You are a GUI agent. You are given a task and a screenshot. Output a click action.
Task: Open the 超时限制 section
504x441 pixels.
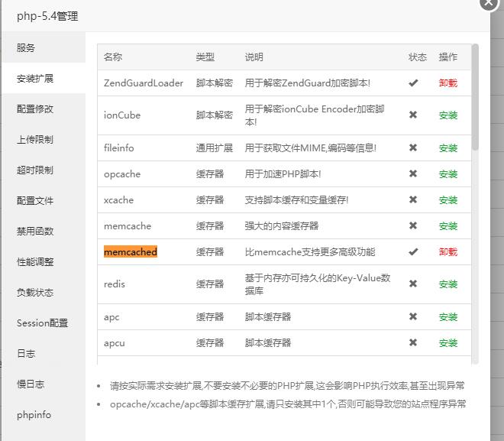(36, 170)
